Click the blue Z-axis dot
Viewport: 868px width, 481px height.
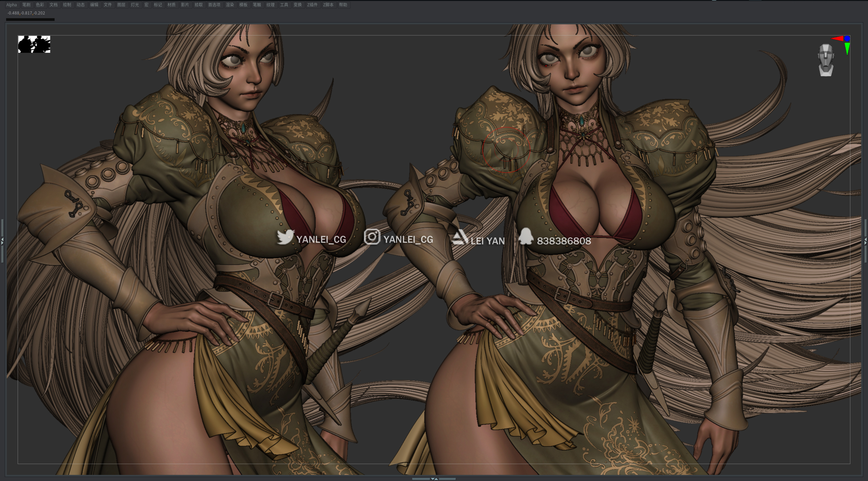[847, 39]
